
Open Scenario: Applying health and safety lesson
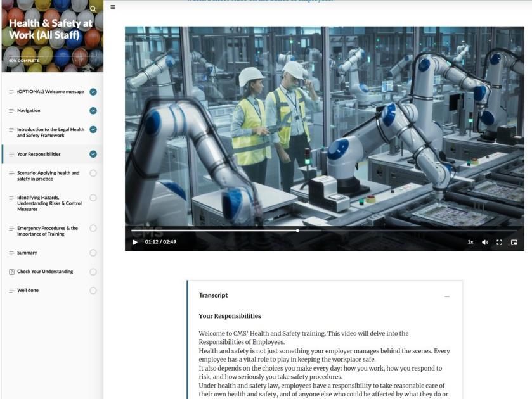53,175
